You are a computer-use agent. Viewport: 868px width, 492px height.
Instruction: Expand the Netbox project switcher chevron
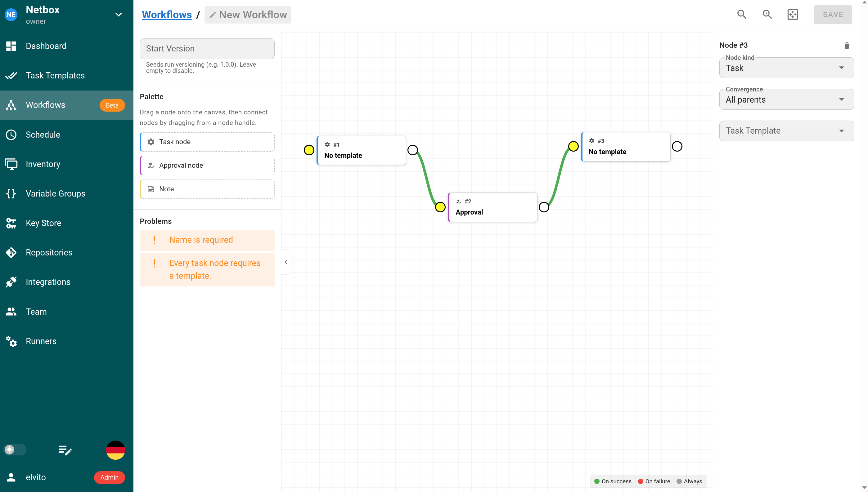(118, 15)
